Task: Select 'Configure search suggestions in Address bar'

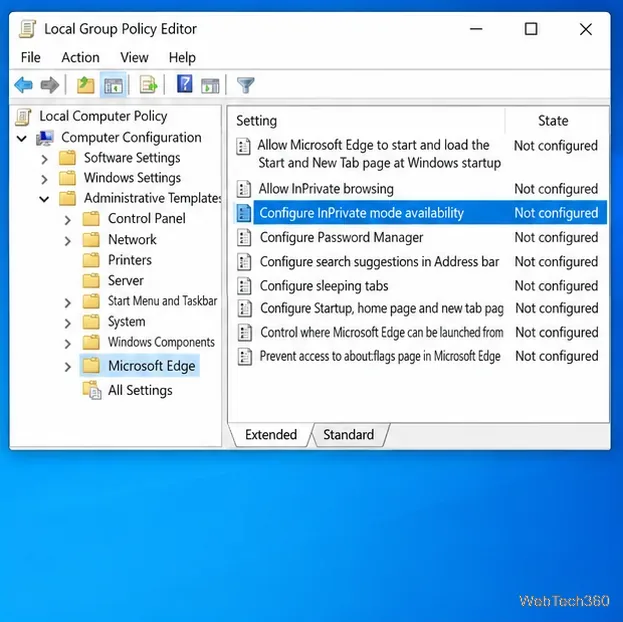Action: pyautogui.click(x=379, y=262)
